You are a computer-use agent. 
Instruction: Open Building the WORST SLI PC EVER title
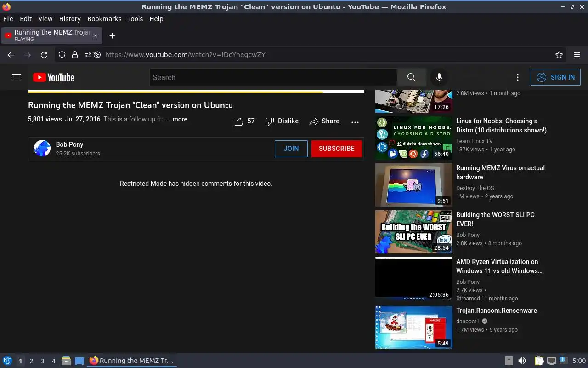pyautogui.click(x=495, y=219)
